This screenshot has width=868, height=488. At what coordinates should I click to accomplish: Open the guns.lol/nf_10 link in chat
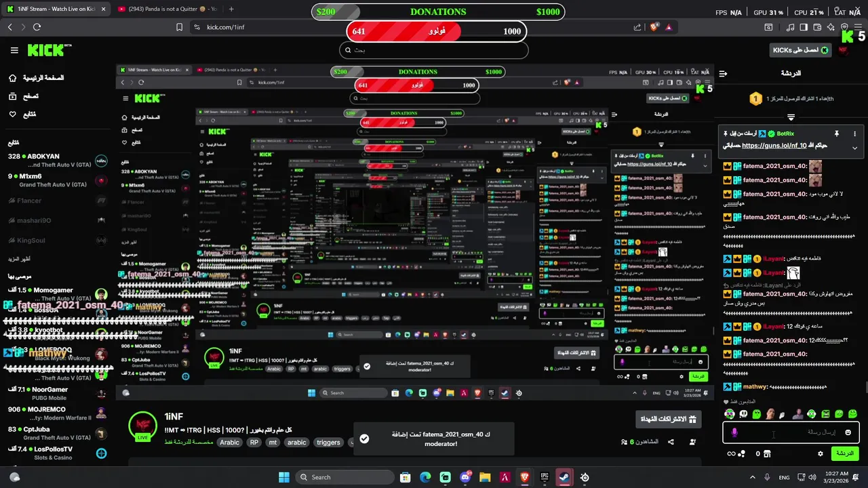774,145
